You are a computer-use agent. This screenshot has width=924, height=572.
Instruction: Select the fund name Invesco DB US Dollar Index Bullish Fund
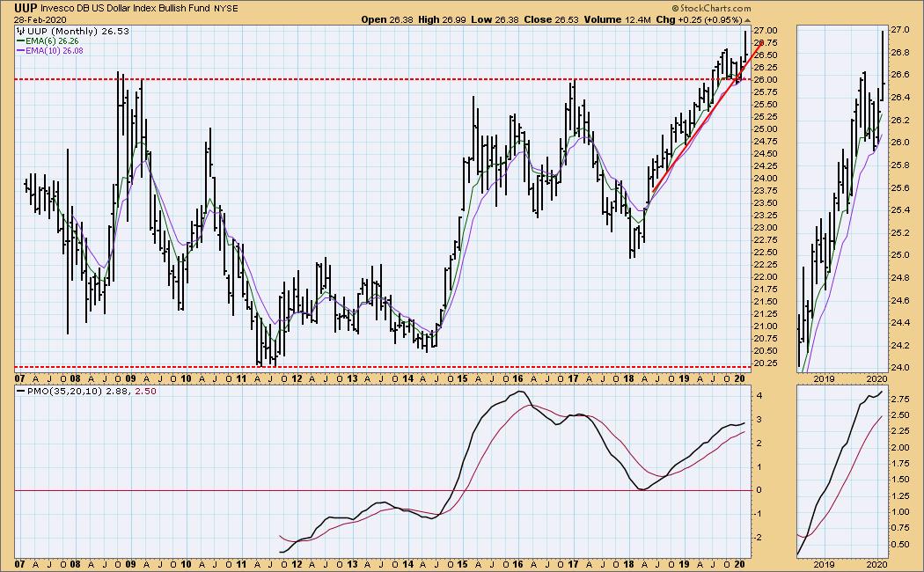[x=124, y=8]
